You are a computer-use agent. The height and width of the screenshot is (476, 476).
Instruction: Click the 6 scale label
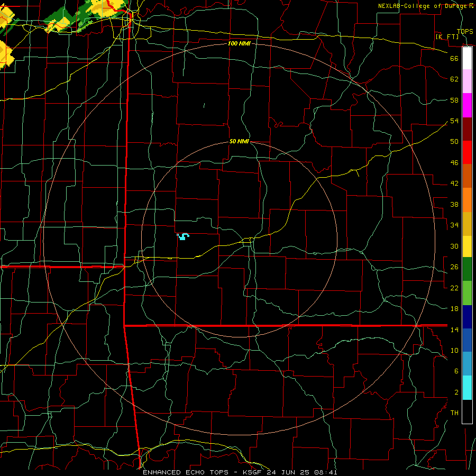(456, 371)
